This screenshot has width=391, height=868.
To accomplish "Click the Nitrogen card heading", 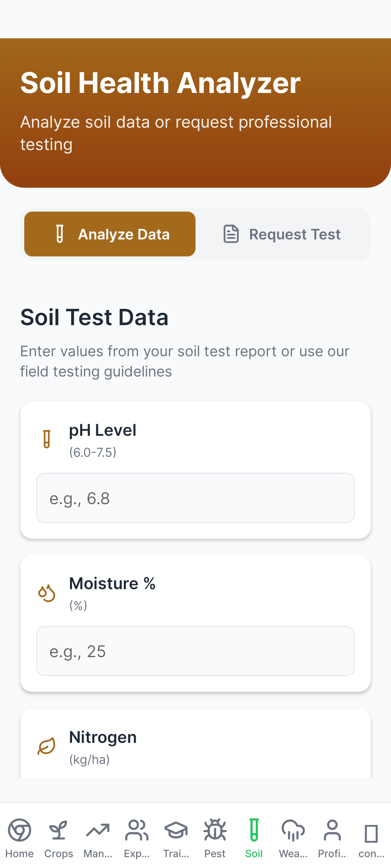I will tap(103, 737).
